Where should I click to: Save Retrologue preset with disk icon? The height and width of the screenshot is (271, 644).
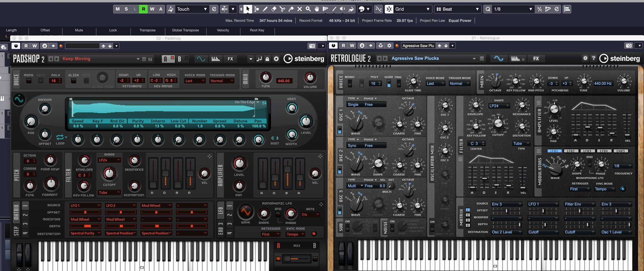click(x=482, y=58)
